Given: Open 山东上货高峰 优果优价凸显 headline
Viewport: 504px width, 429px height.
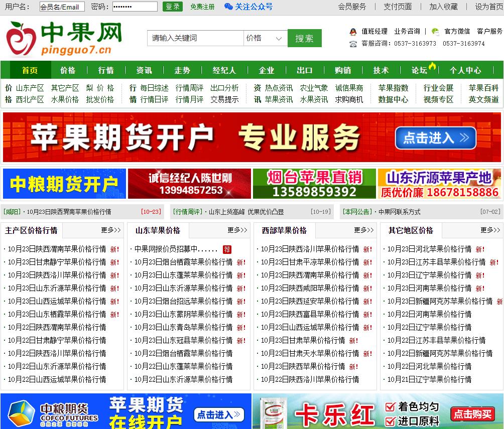Looking at the screenshot, I should pyautogui.click(x=246, y=212).
